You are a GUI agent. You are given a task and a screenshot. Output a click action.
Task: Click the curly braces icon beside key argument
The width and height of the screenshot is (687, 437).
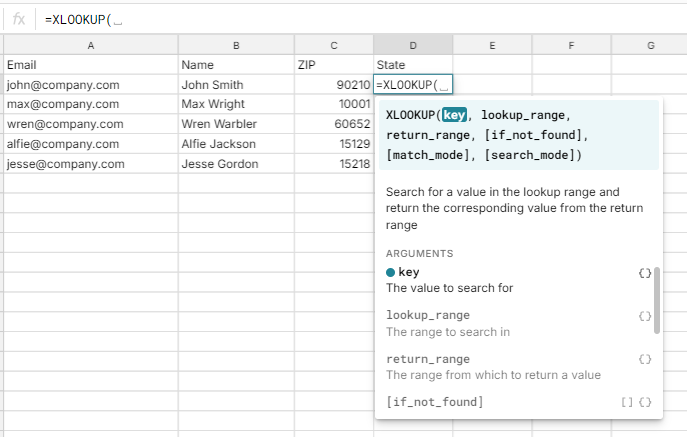644,272
